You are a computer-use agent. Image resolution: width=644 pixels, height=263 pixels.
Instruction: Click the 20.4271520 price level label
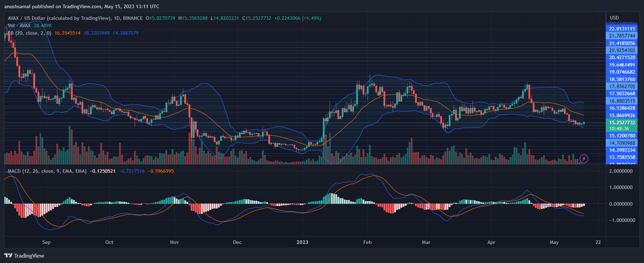click(x=622, y=57)
